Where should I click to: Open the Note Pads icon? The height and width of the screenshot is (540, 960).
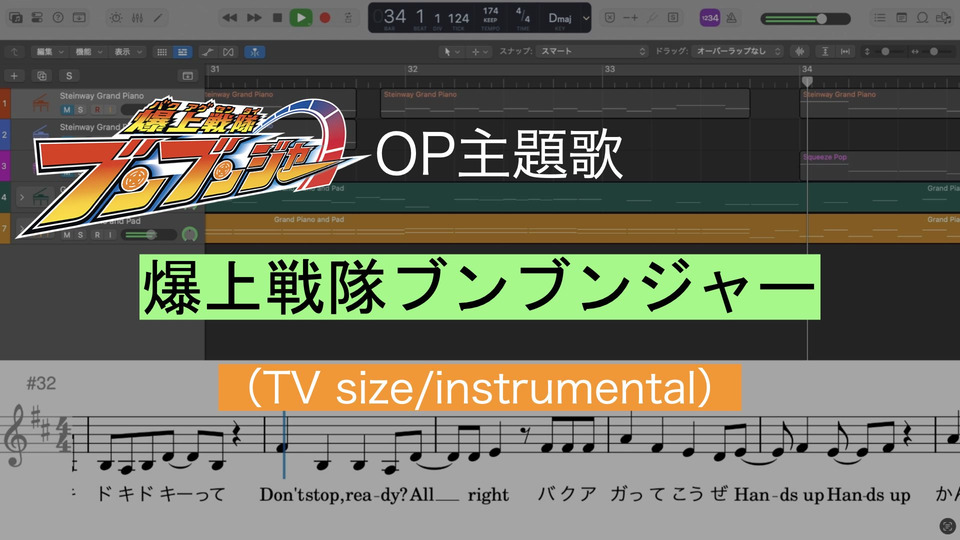pyautogui.click(x=901, y=18)
